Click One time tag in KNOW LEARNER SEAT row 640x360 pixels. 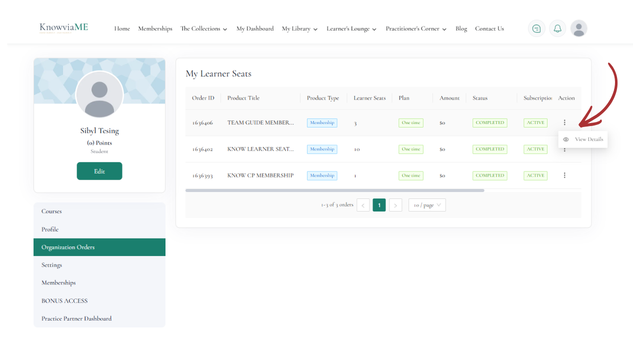(411, 149)
